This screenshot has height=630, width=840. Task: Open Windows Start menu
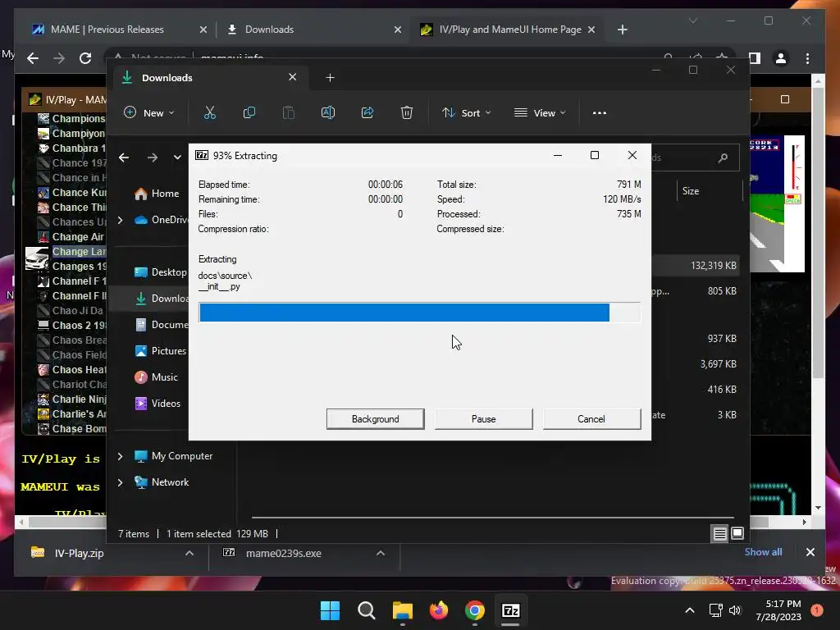[330, 610]
